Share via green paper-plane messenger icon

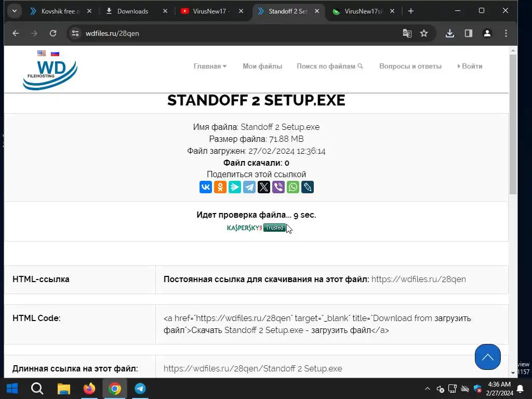pyautogui.click(x=235, y=187)
